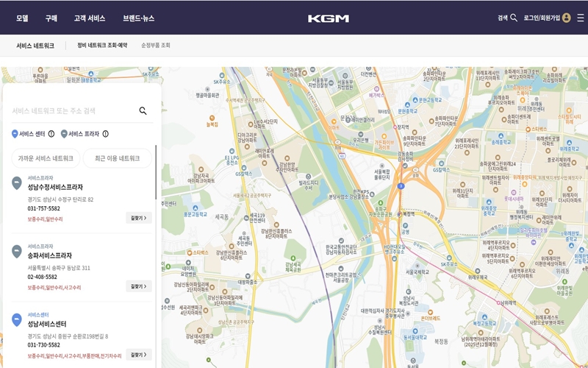This screenshot has height=368, width=588.
Task: Click 가까운 서비스 네트워크 button
Action: [x=46, y=158]
